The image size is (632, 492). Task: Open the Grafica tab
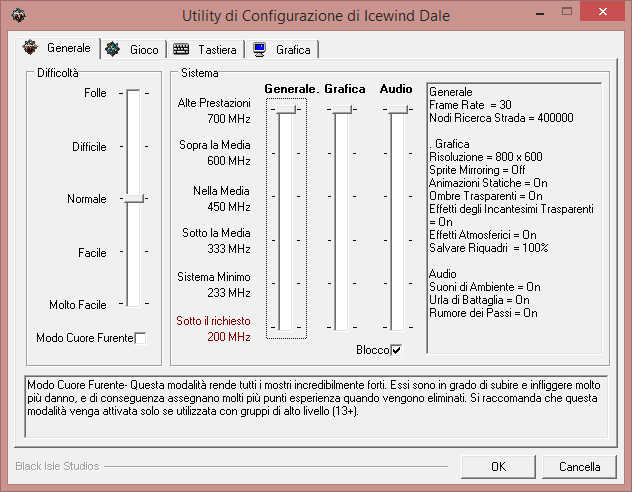[282, 50]
